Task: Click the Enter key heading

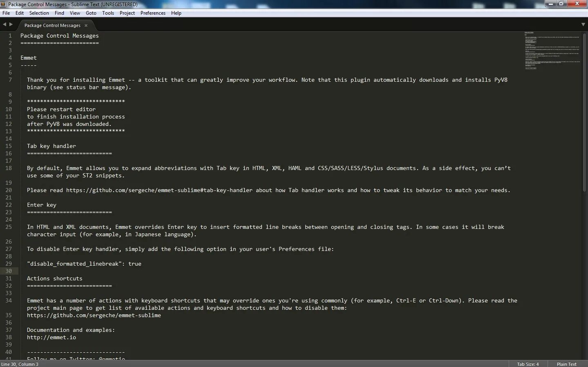Action: point(42,205)
